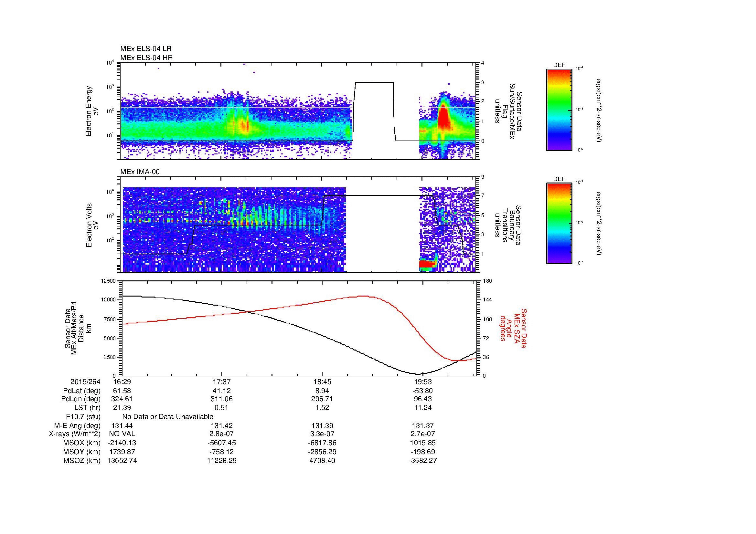Click the M-E Ang value '131.37'
This screenshot has width=756, height=534.
[423, 426]
